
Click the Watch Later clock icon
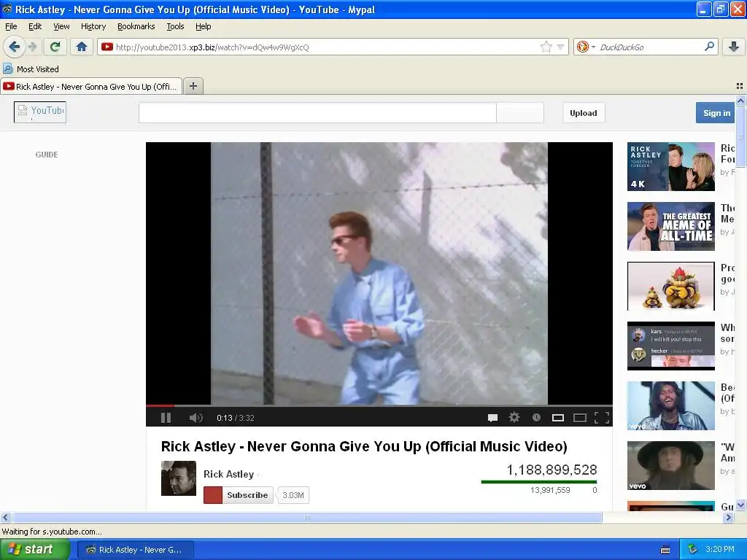tap(536, 417)
